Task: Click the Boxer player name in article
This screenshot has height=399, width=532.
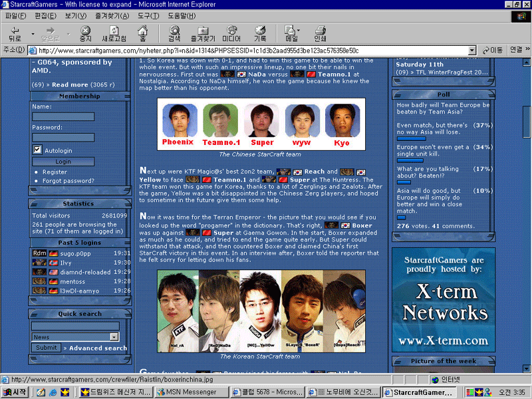Action: click(x=362, y=225)
